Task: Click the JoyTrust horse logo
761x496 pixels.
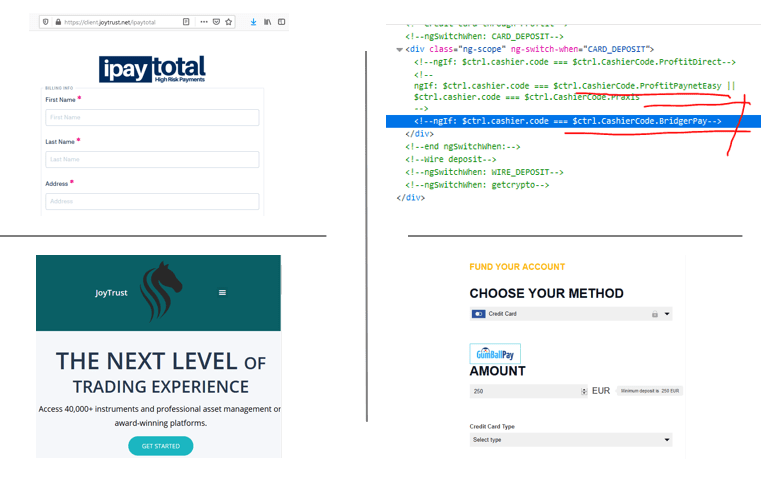Action: (x=162, y=288)
